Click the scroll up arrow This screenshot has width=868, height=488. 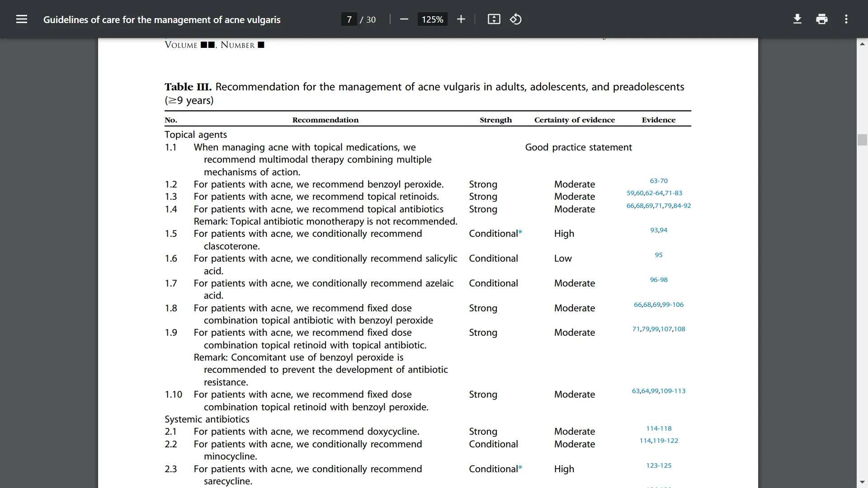tap(862, 44)
